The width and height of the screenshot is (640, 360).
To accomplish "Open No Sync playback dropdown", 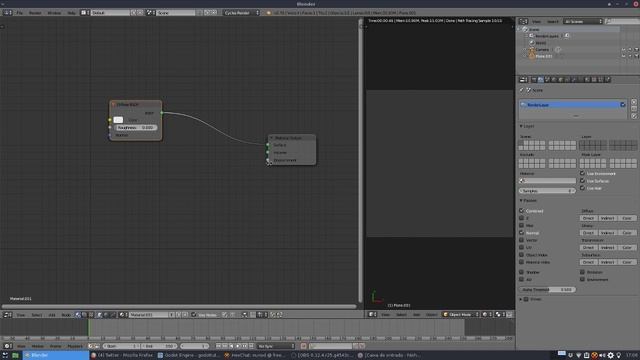I will (276, 346).
